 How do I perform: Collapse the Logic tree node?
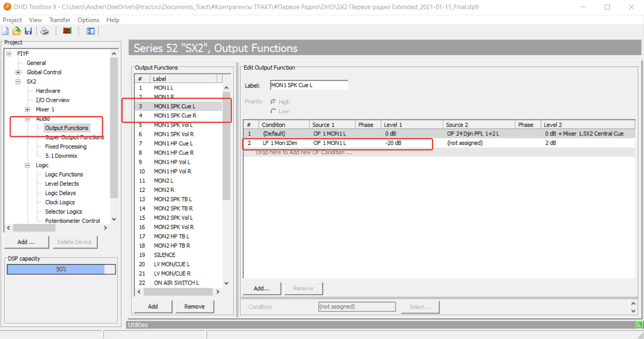[27, 165]
